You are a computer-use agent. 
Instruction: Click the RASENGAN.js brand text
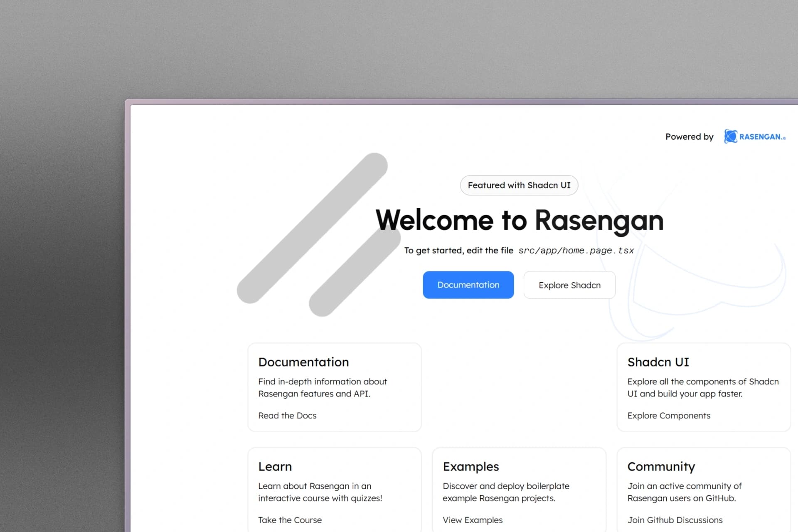click(762, 137)
